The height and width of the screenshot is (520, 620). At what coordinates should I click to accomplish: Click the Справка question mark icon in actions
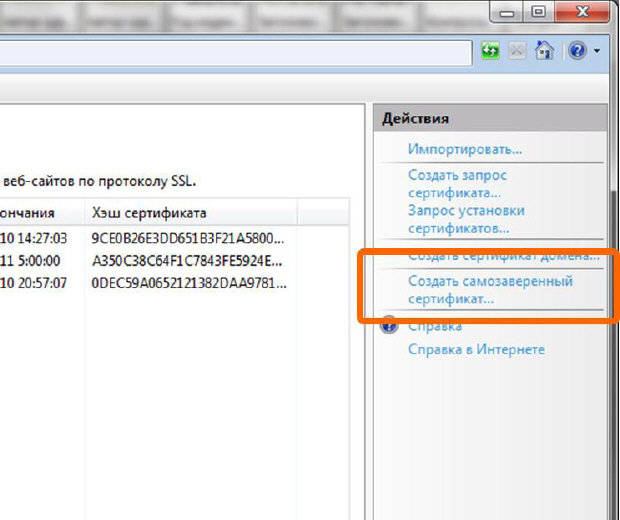click(x=390, y=326)
